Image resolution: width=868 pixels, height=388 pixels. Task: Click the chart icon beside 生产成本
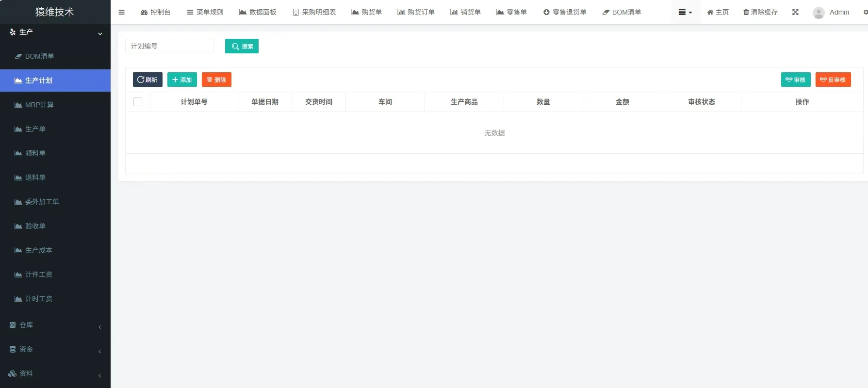pos(18,250)
